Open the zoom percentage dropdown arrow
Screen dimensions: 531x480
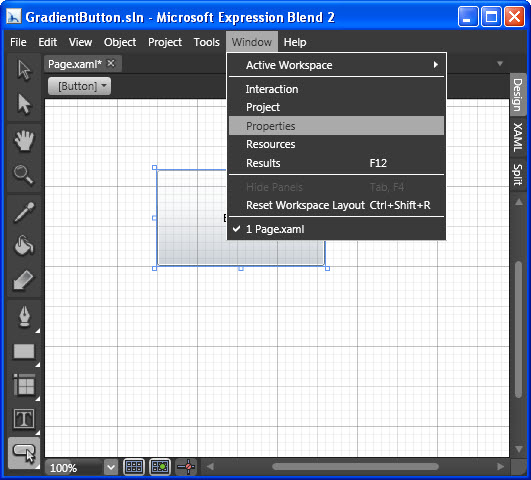[x=111, y=468]
